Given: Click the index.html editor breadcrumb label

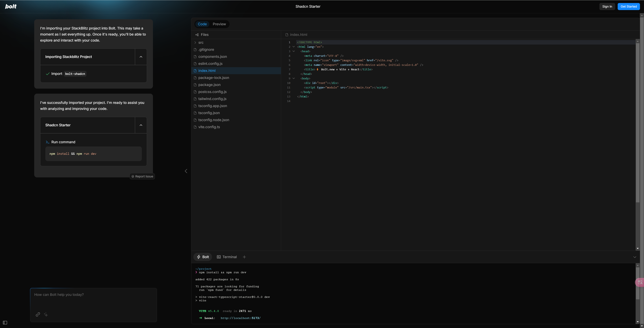Looking at the screenshot, I should click(x=299, y=35).
